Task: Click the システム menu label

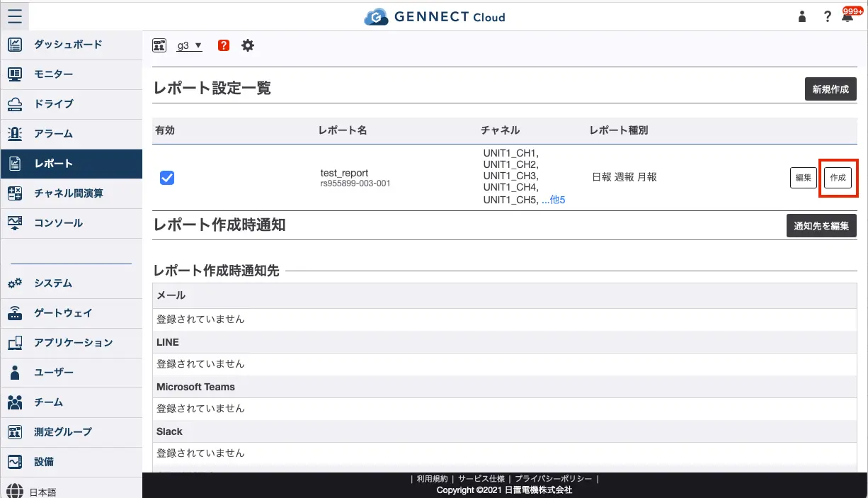Action: 53,283
